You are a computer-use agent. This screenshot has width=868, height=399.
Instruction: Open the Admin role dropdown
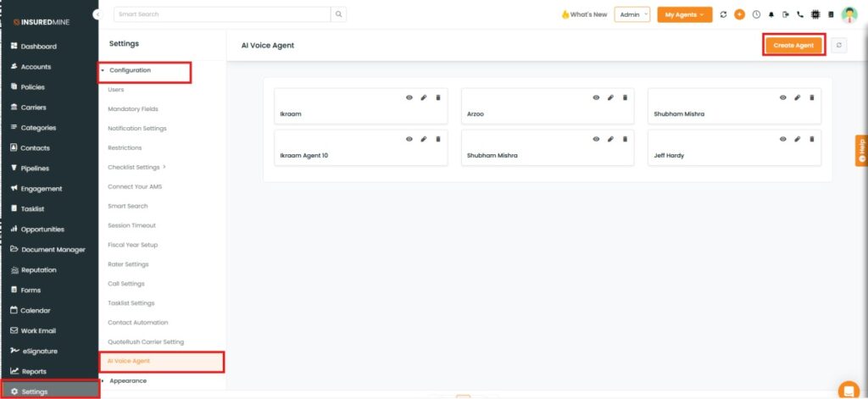632,14
